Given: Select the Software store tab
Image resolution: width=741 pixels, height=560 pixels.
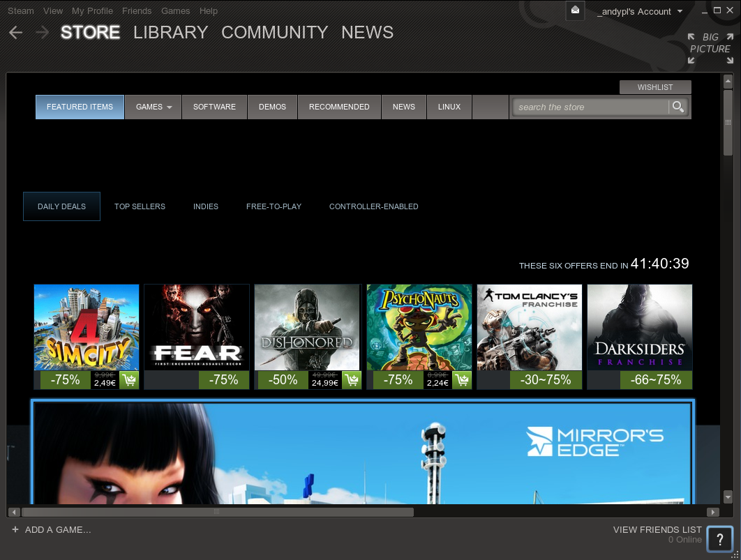Looking at the screenshot, I should click(x=214, y=107).
